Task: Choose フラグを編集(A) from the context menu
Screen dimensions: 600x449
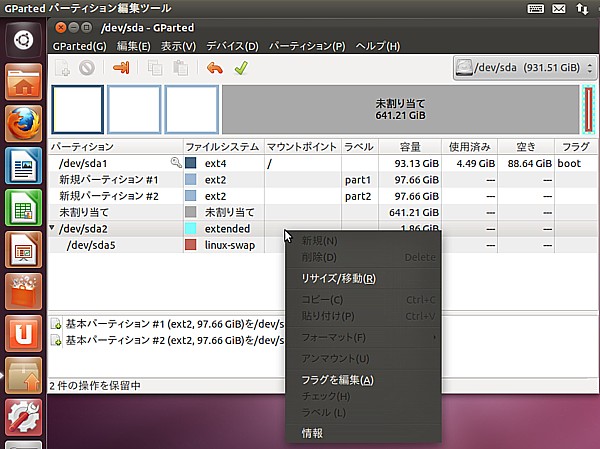Action: coord(364,380)
